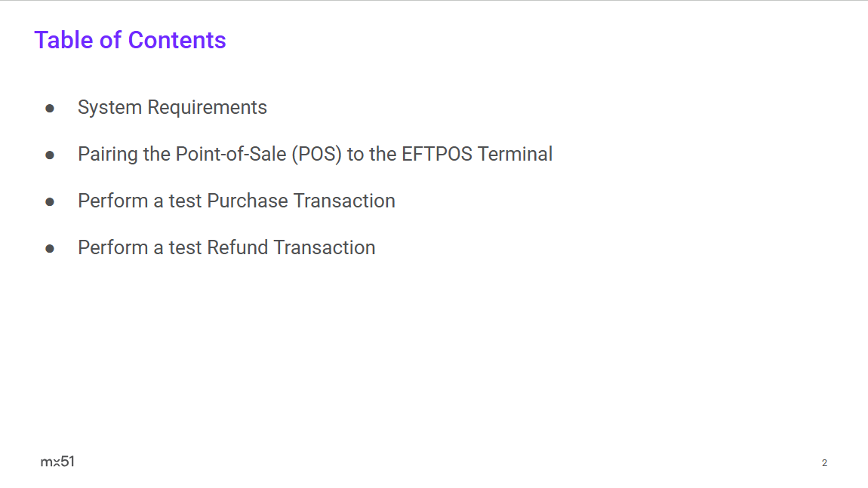This screenshot has height=488, width=868.
Task: Click the slide page number 2
Action: click(824, 463)
